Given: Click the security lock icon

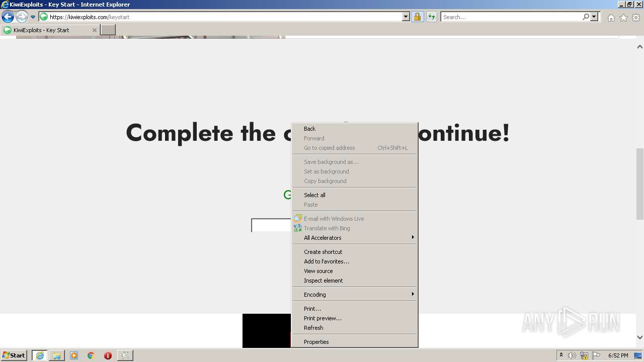Looking at the screenshot, I should pyautogui.click(x=417, y=17).
